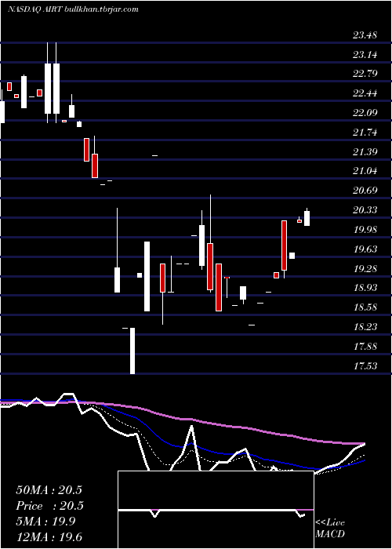Click the 12MA : 19.6 readout
Viewport: 392px width, 549px height.
(x=49, y=537)
